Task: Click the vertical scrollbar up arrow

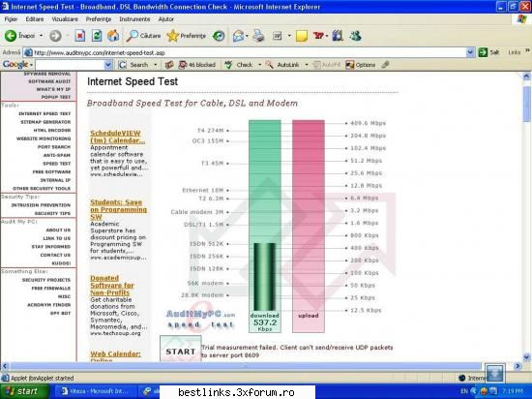Action: coord(526,77)
